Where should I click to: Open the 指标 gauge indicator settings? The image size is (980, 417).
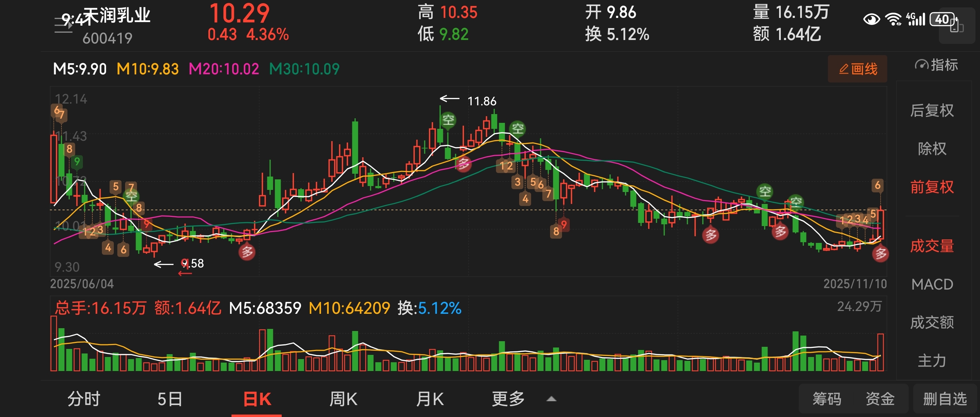point(936,65)
